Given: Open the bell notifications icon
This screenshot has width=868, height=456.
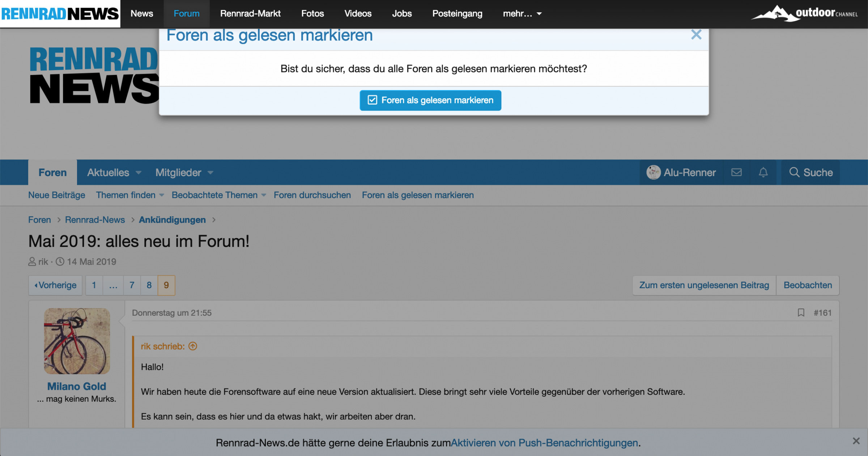Looking at the screenshot, I should click(x=763, y=172).
